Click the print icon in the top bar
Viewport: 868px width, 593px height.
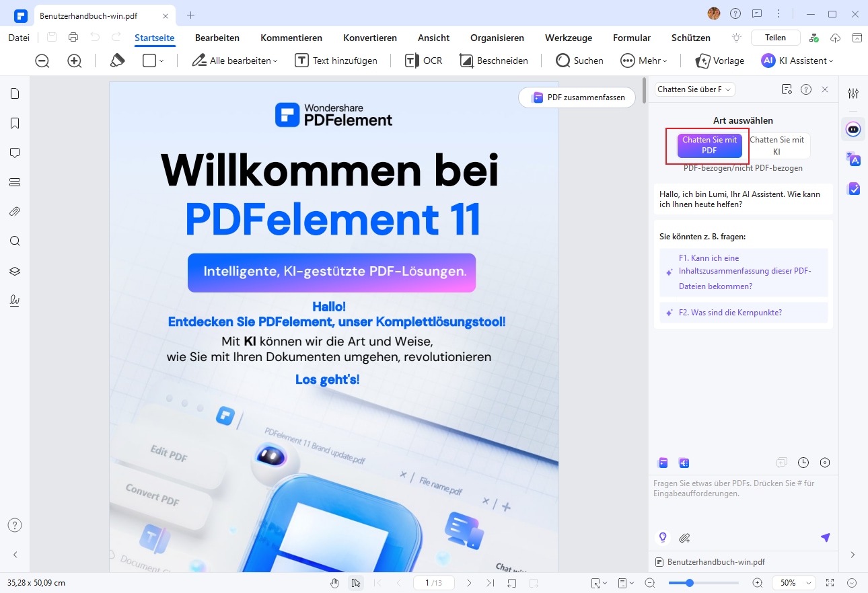pyautogui.click(x=73, y=38)
